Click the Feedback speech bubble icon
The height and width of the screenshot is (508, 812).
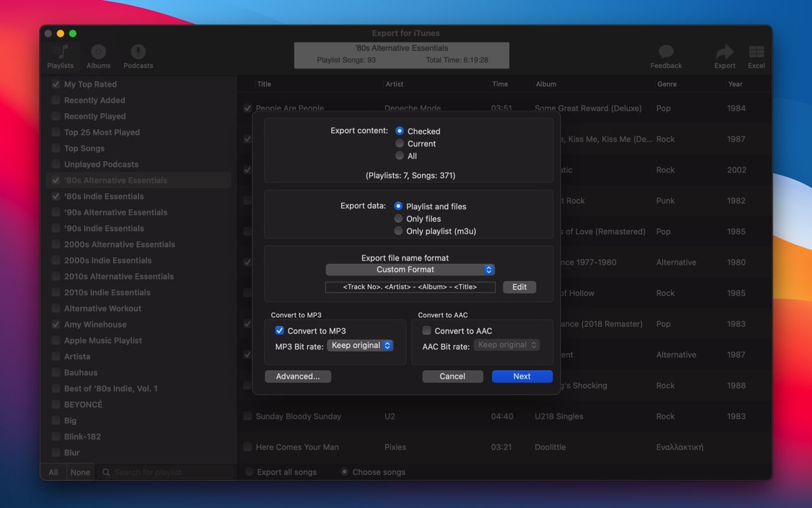pyautogui.click(x=666, y=52)
